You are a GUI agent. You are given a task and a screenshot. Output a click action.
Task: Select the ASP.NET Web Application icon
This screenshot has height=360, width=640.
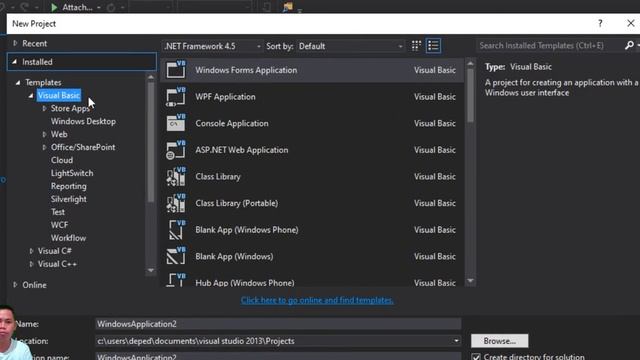pyautogui.click(x=176, y=150)
